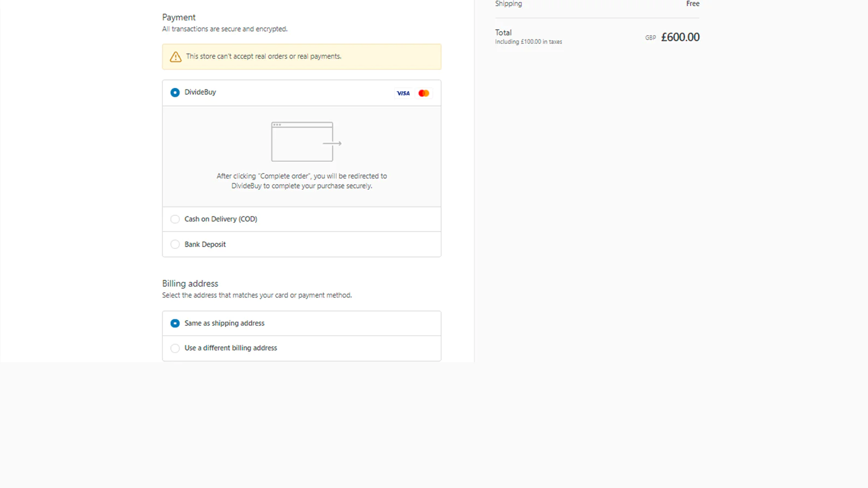The width and height of the screenshot is (868, 488).
Task: Click the GBP currency label
Action: click(x=650, y=38)
